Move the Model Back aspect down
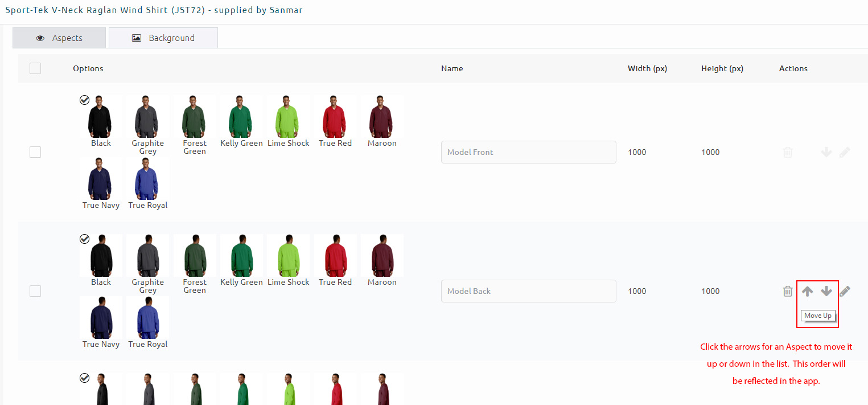 [x=826, y=291]
